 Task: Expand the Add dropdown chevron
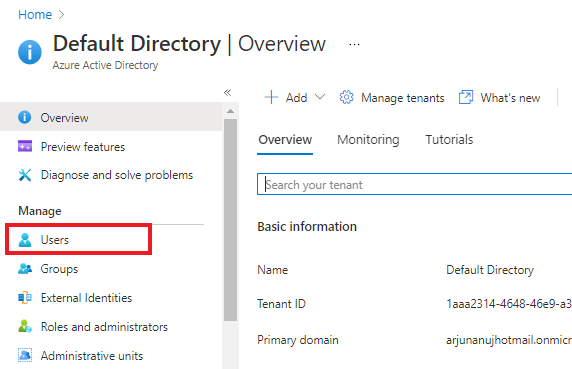pyautogui.click(x=320, y=97)
